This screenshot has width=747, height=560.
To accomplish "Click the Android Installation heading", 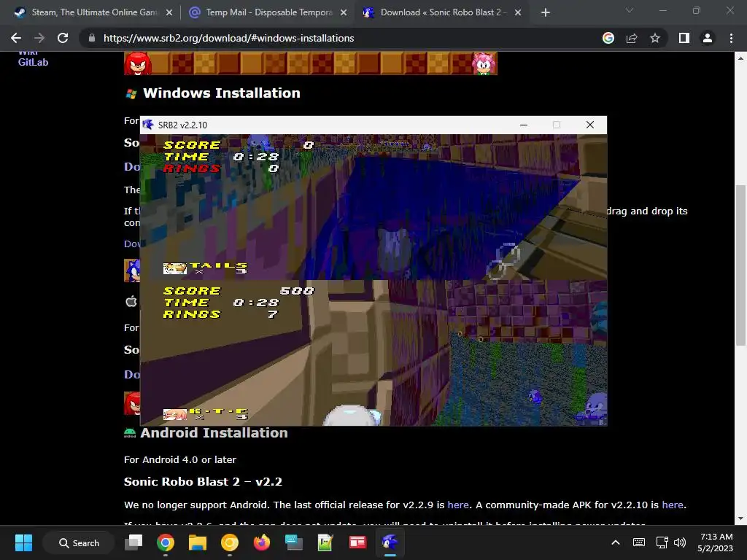I will point(214,433).
